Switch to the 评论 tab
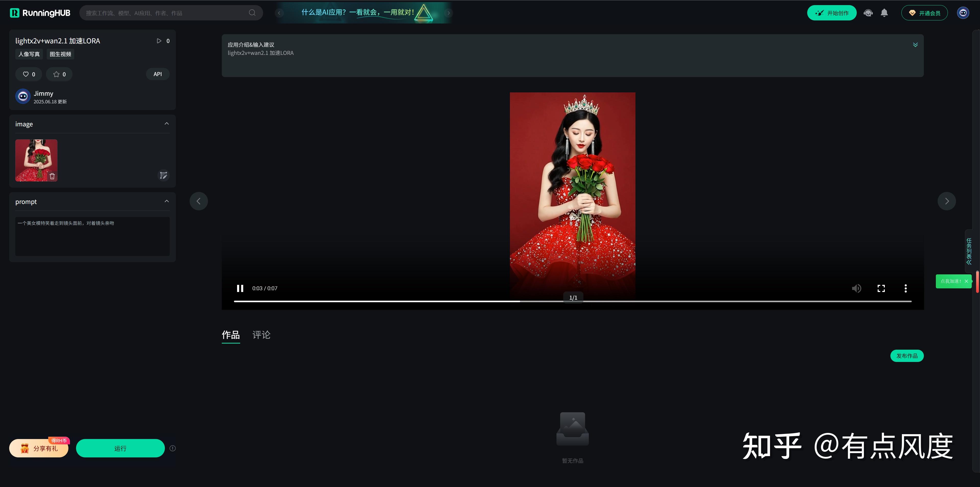 click(261, 335)
